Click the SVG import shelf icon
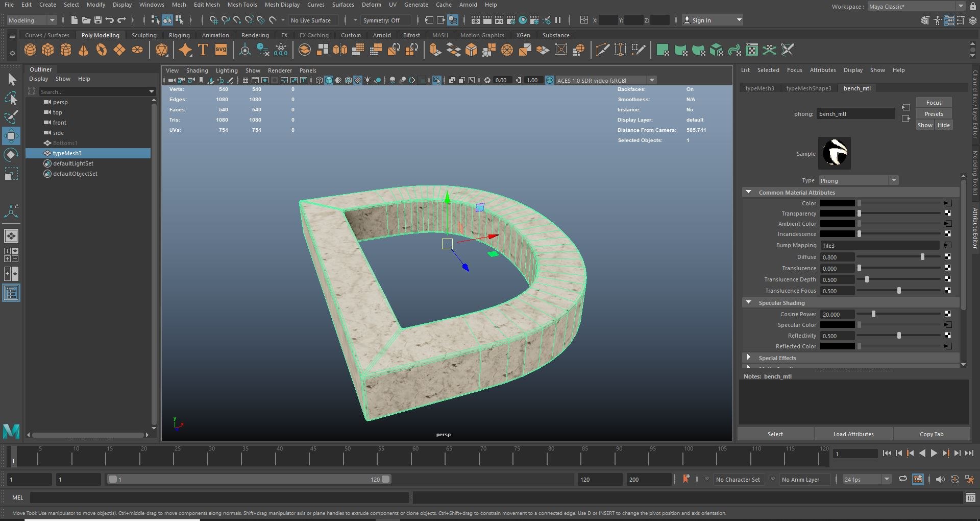 (x=221, y=50)
